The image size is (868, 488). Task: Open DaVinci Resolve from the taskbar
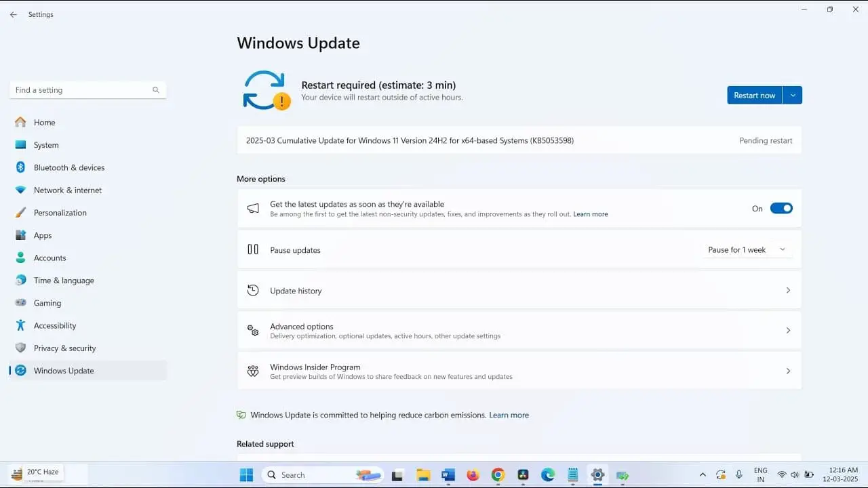523,475
